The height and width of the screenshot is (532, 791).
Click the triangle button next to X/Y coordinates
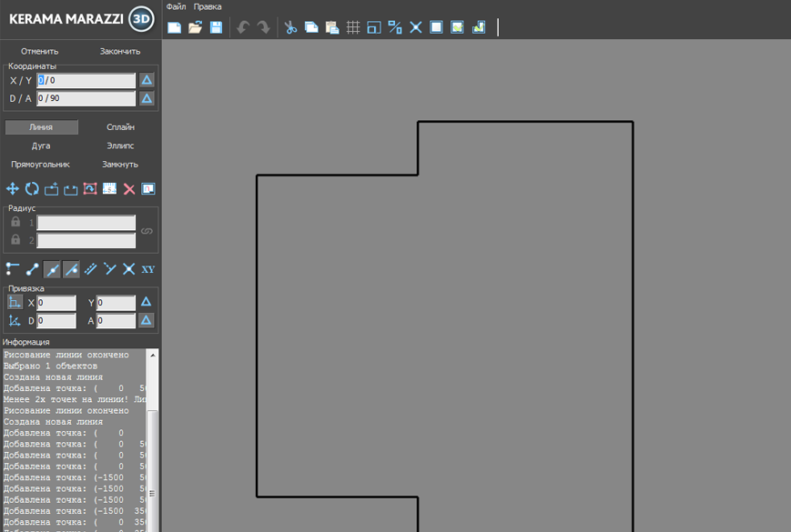pos(147,80)
